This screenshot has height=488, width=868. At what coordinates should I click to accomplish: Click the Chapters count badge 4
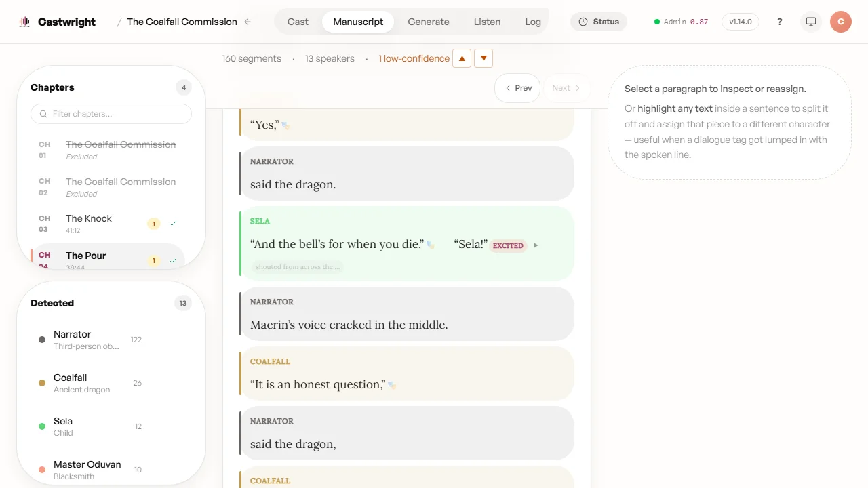(x=183, y=87)
